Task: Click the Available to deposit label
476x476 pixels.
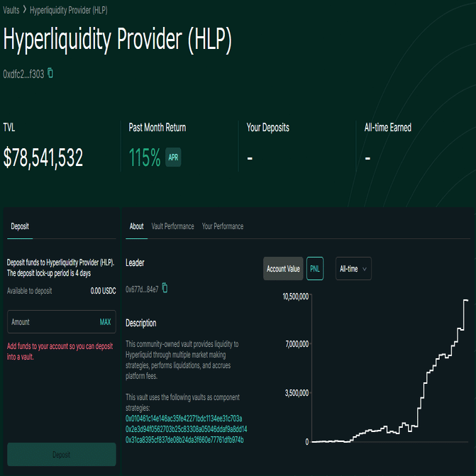Action: pyautogui.click(x=30, y=291)
